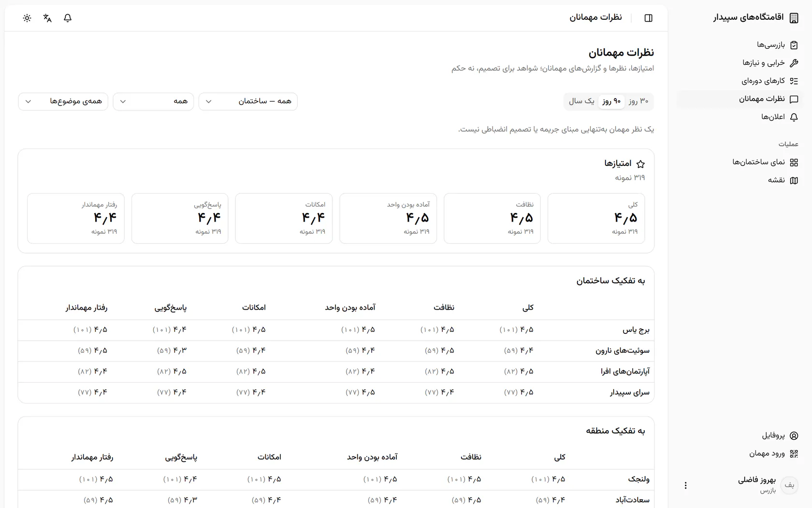Click the کارهای دوره‌ای checklist icon
The height and width of the screenshot is (508, 812).
pos(794,81)
